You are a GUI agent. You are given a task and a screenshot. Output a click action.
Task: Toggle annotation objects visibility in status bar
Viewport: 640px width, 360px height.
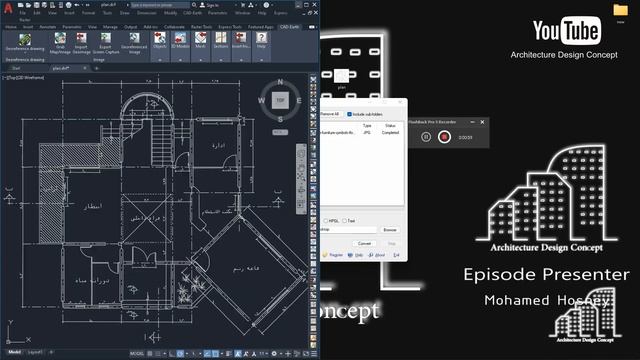[238, 353]
